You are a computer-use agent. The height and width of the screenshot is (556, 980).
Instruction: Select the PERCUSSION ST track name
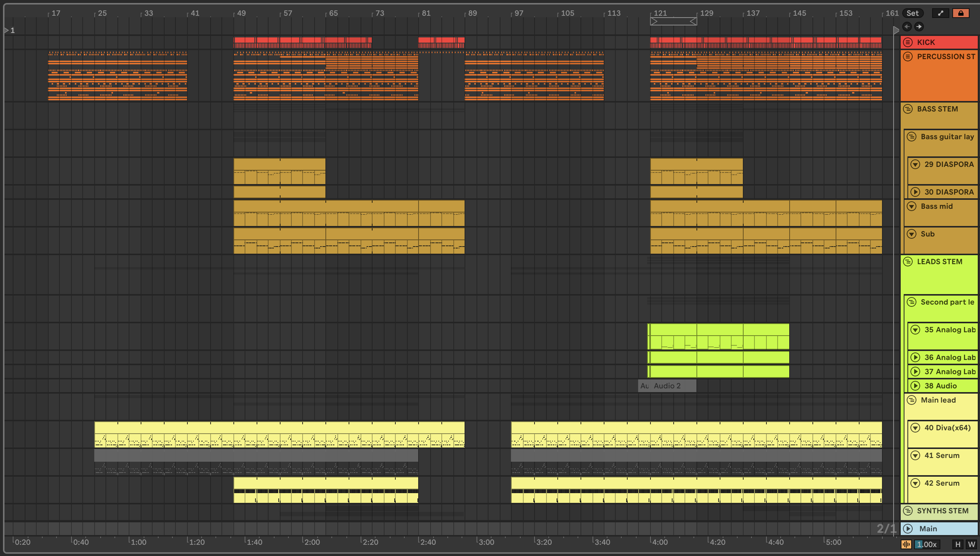[946, 56]
